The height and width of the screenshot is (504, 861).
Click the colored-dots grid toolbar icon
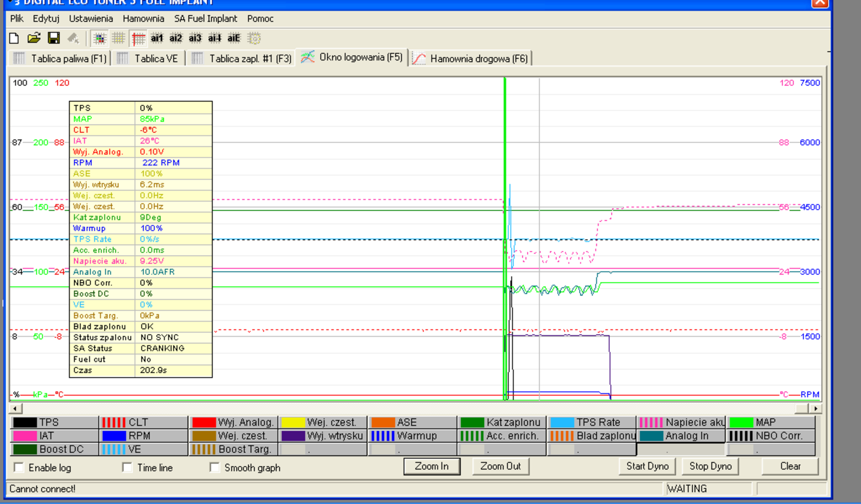[100, 39]
